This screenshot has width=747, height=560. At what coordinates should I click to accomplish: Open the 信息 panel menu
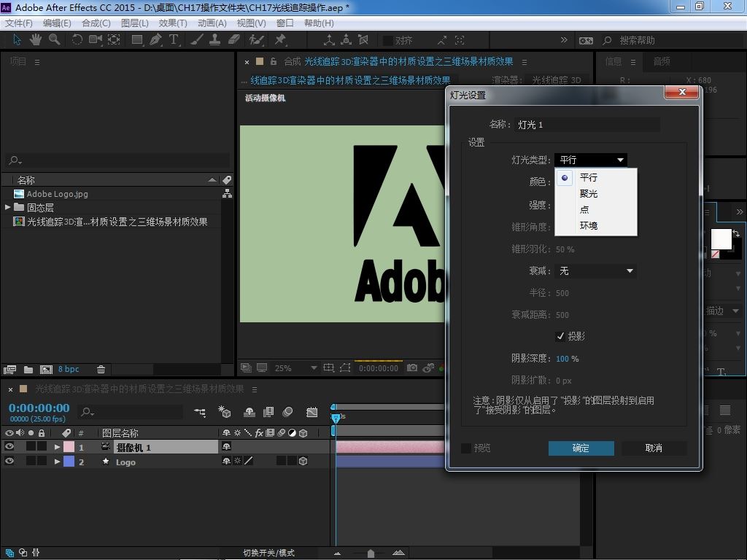coord(633,63)
